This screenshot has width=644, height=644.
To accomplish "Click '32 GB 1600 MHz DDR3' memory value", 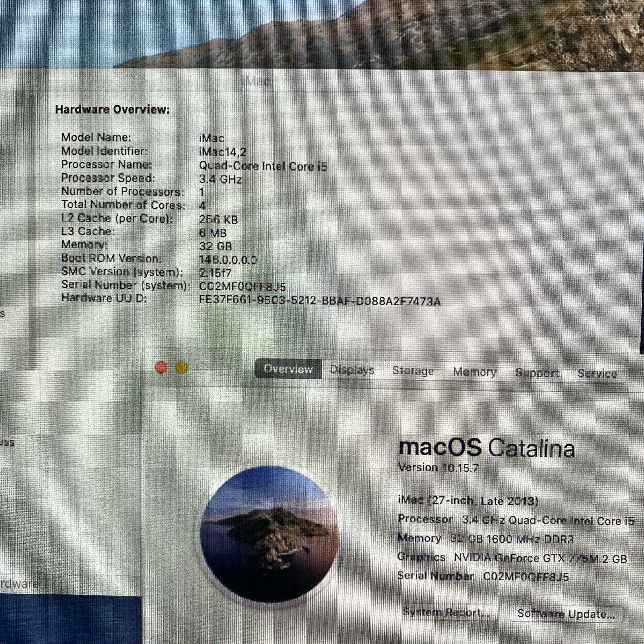I will pos(512,539).
